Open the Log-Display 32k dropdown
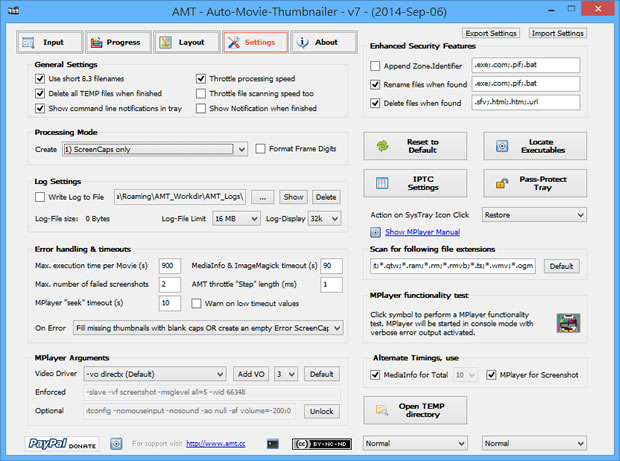Viewport: 620px width, 461px height. (324, 219)
